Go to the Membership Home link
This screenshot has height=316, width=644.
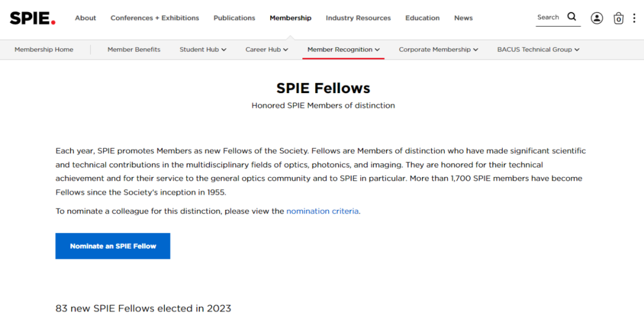tap(44, 49)
